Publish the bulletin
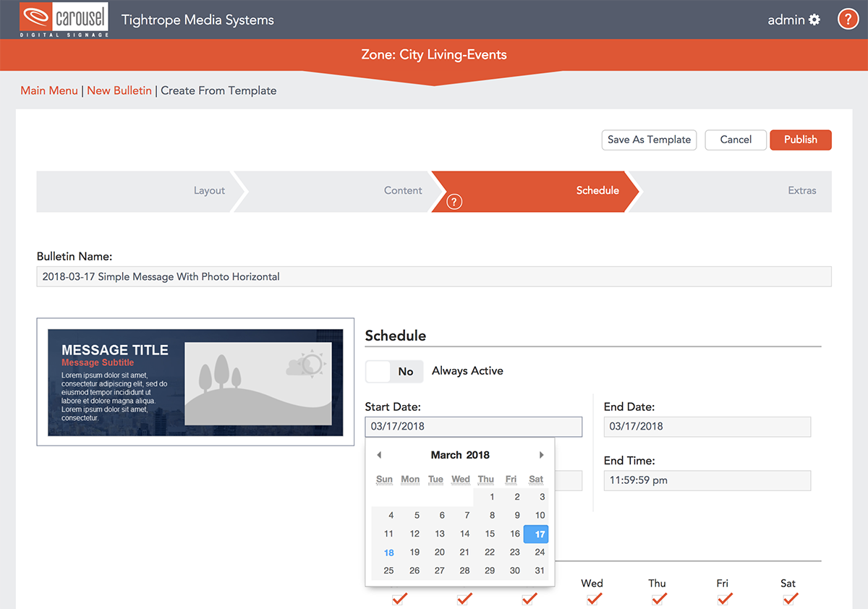The height and width of the screenshot is (609, 868). [800, 140]
